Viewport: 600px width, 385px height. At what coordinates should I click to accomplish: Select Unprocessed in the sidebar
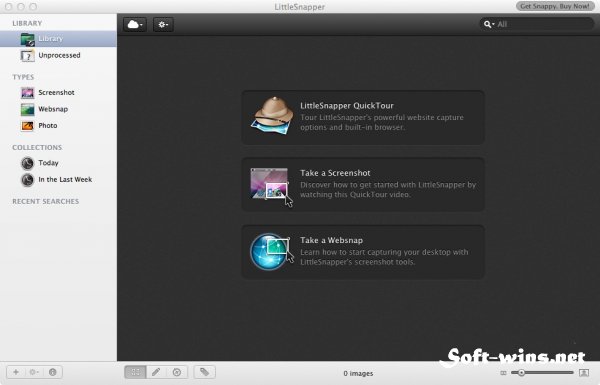click(58, 55)
